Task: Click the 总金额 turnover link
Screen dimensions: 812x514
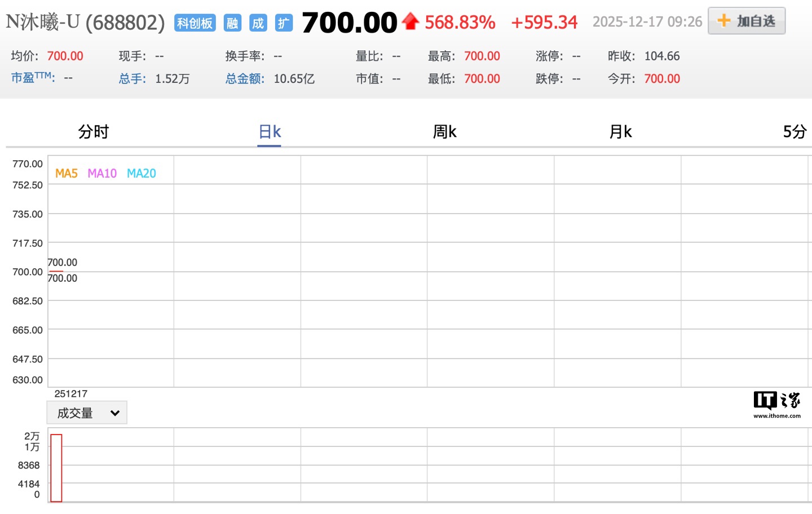Action: tap(244, 79)
